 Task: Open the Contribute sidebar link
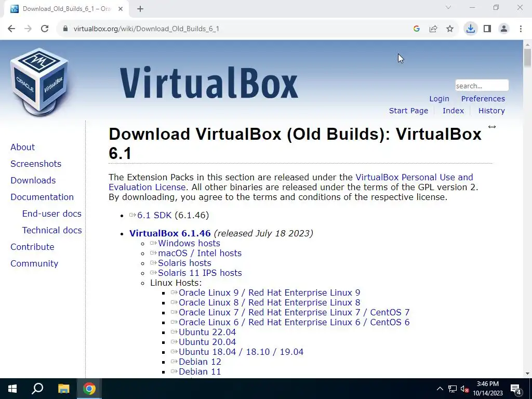(x=32, y=247)
